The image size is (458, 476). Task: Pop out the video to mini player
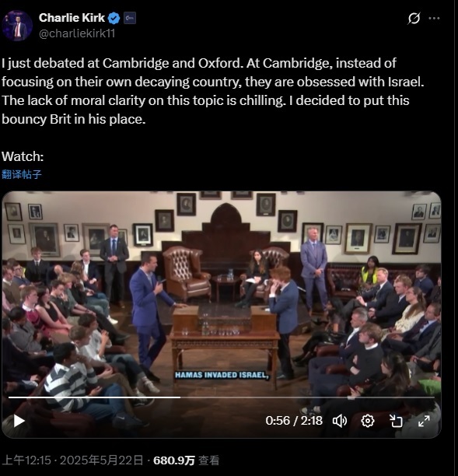click(x=396, y=421)
